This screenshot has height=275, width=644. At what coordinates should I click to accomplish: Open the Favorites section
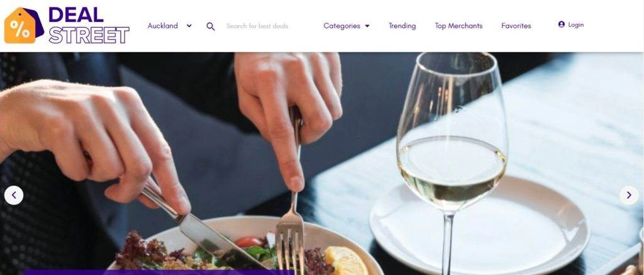pyautogui.click(x=516, y=26)
